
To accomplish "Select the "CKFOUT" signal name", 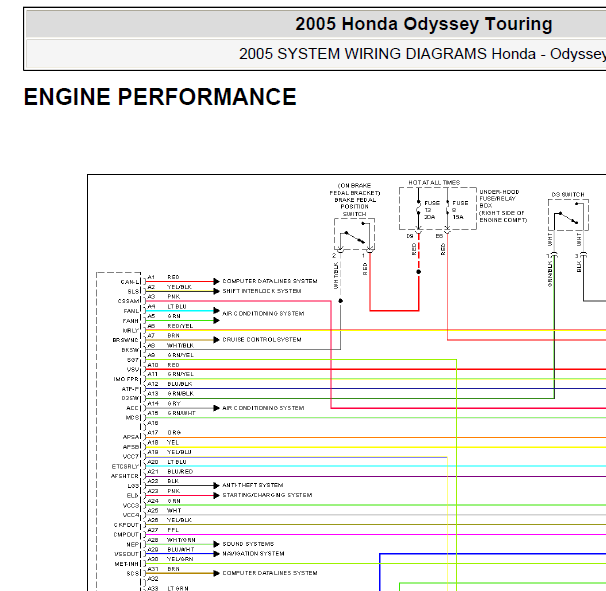I will [126, 525].
